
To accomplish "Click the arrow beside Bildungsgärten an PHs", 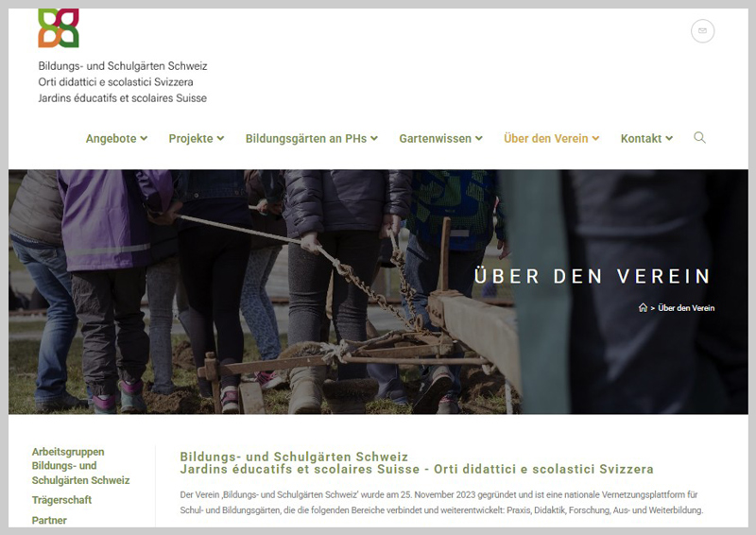I will (x=374, y=139).
